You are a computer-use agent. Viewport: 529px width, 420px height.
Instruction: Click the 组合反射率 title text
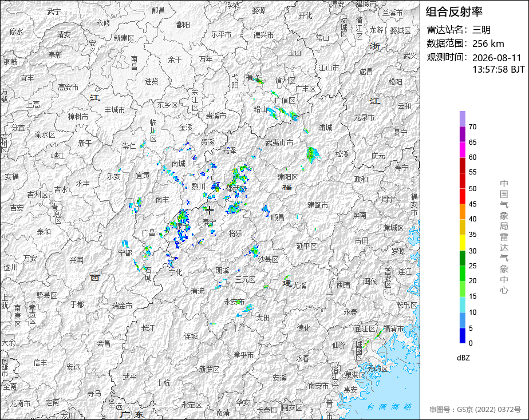coord(454,12)
